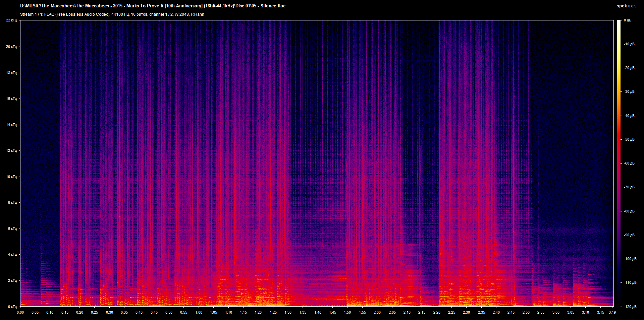This screenshot has width=644, height=320.
Task: Click the 0:00 time axis marker
Action: tap(20, 312)
